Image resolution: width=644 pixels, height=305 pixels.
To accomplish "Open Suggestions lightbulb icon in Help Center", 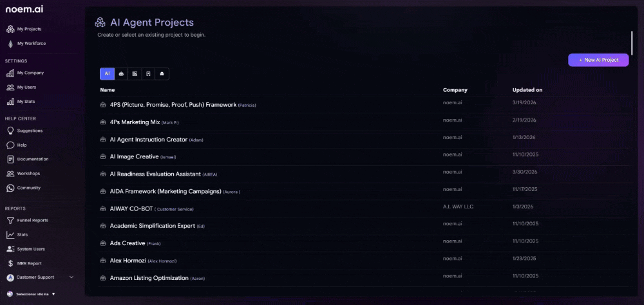I will pyautogui.click(x=10, y=131).
